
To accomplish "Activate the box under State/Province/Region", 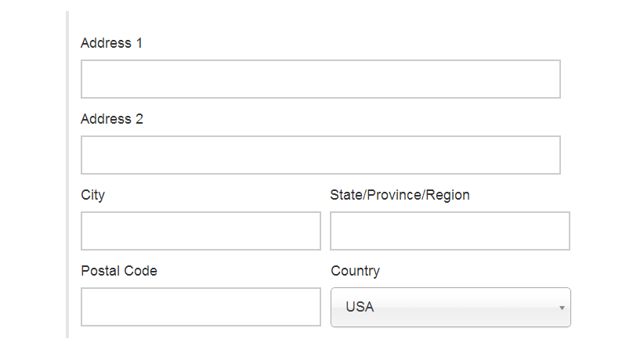I will (450, 231).
